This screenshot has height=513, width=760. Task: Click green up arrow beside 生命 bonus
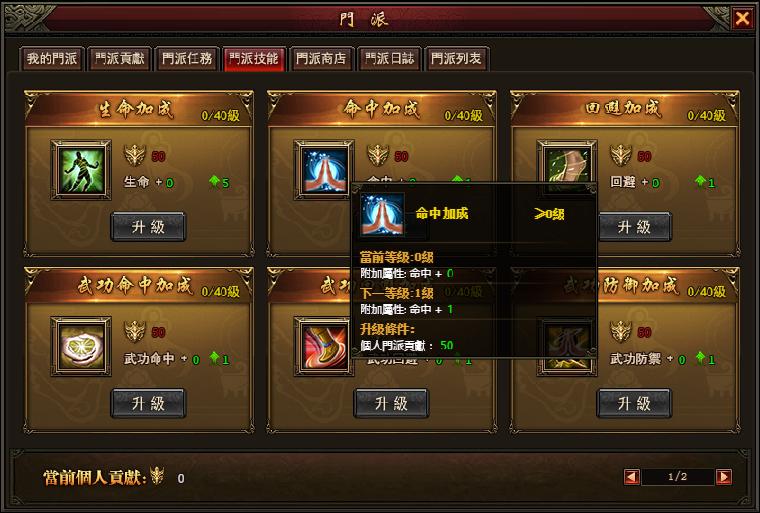click(214, 182)
